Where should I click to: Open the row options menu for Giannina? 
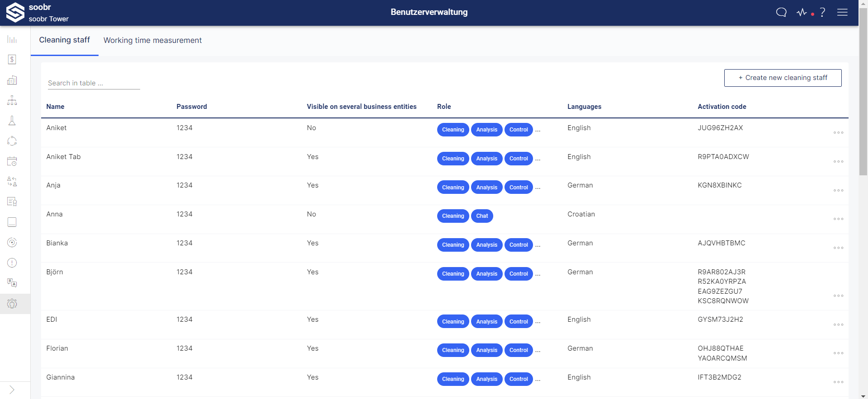click(x=838, y=382)
